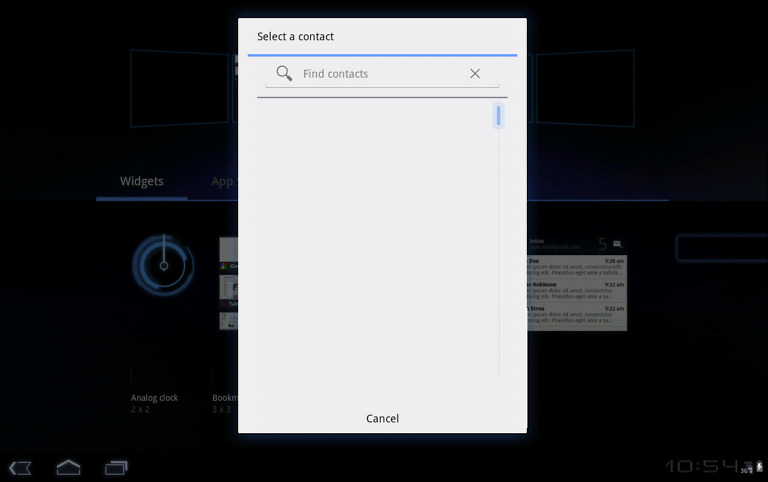This screenshot has width=768, height=482.
Task: Click the magnifying glass search icon
Action: (x=284, y=73)
